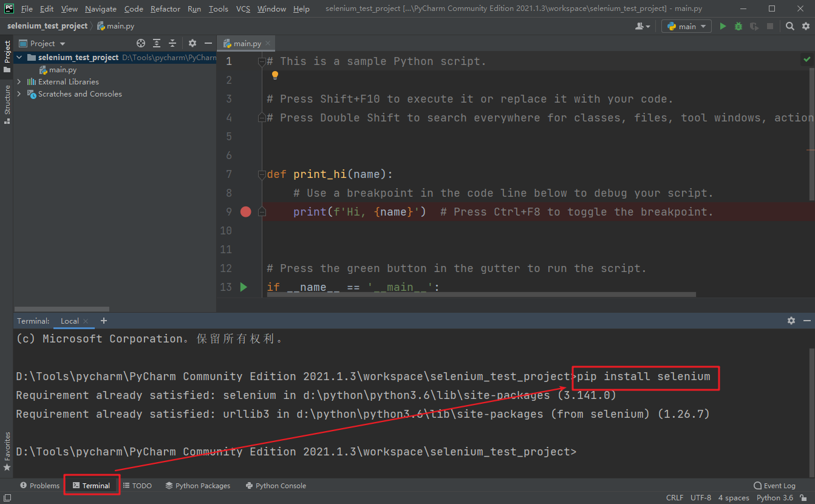Select main.py in the project tree
815x504 pixels.
(63, 70)
